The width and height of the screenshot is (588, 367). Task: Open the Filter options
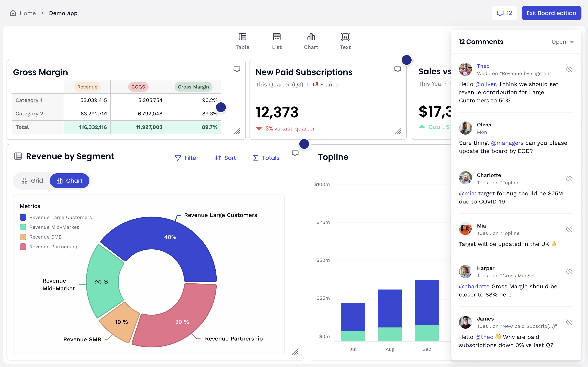pos(187,158)
